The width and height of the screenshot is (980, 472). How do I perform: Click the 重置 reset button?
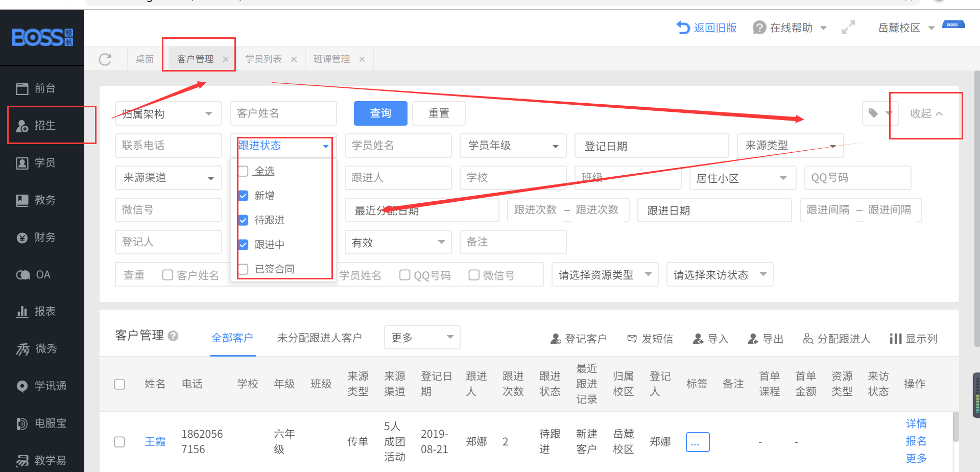[439, 113]
